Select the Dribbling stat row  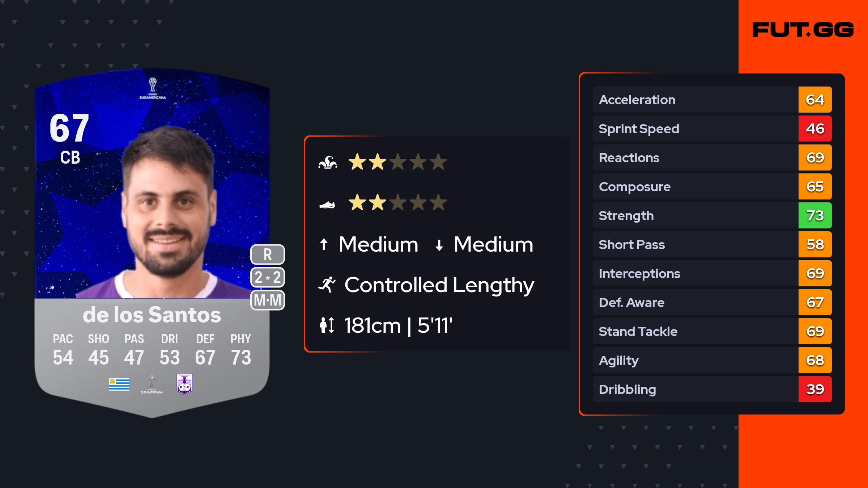point(695,390)
